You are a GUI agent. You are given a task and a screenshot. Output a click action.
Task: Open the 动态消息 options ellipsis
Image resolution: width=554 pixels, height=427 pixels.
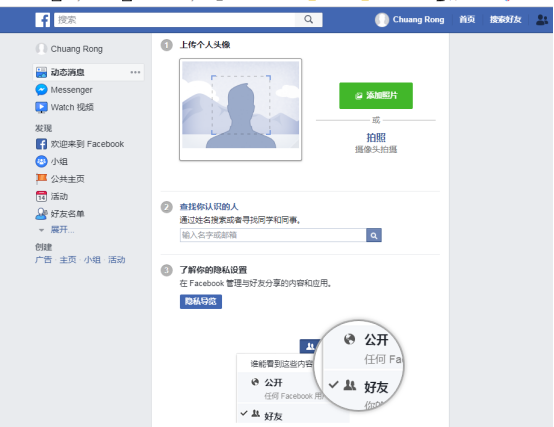click(x=135, y=72)
